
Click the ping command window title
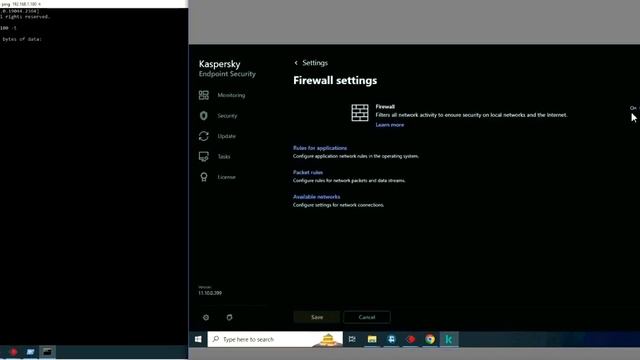(x=21, y=4)
